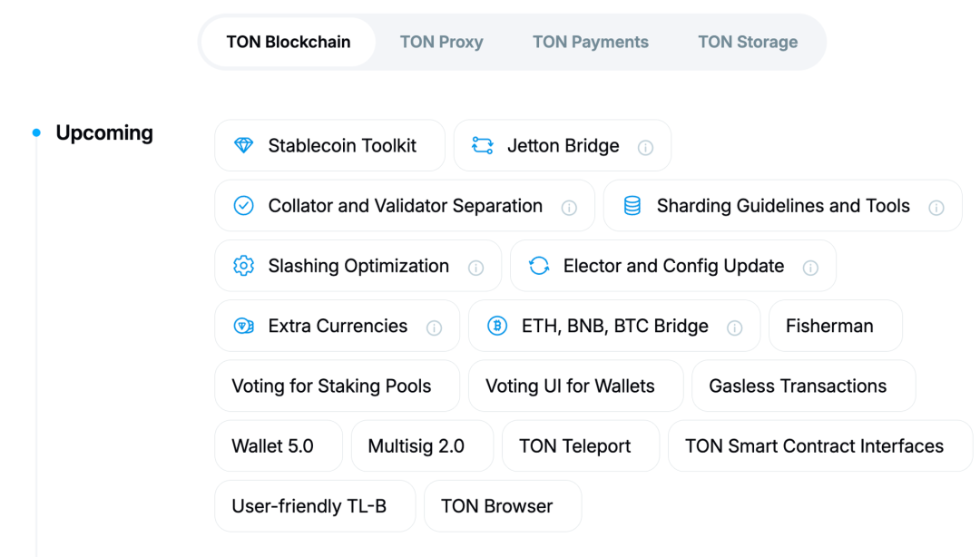Viewport: 980px width, 557px height.
Task: Click the database icon for Sharding Guidelines
Action: point(632,206)
